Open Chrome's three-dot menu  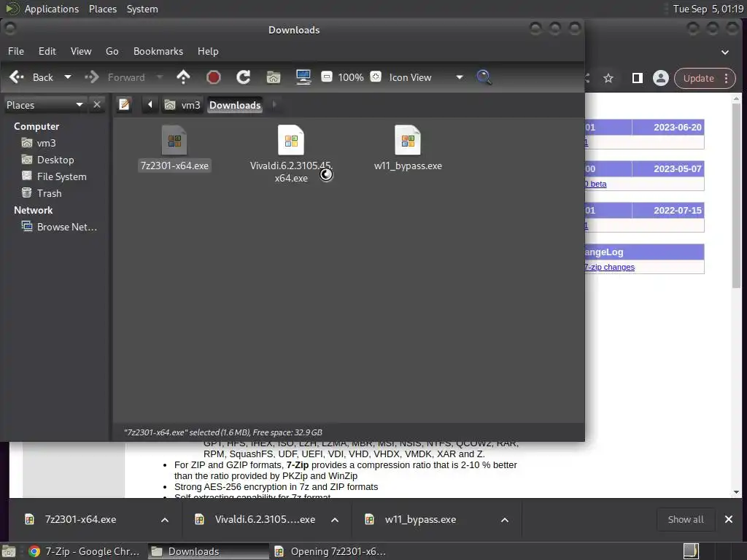point(727,78)
